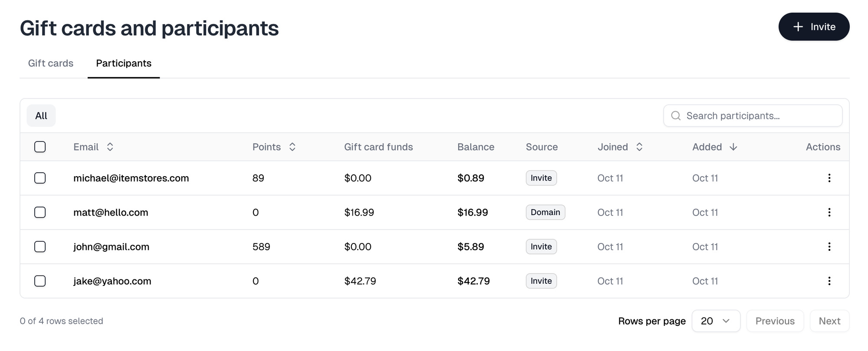The image size is (868, 351).
Task: Open actions menu for matt@hello.com
Action: coord(829,212)
